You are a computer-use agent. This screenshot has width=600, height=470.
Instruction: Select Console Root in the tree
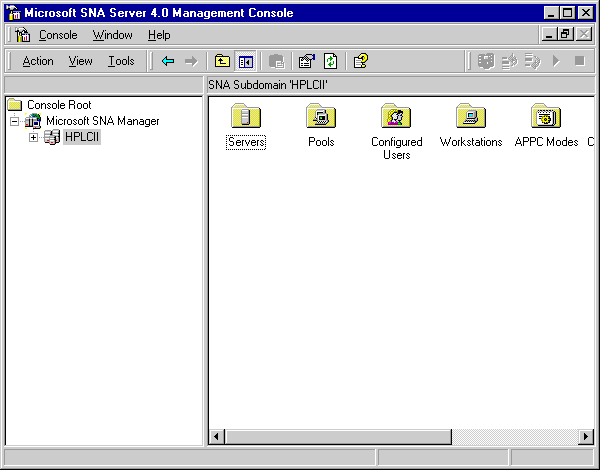tap(58, 105)
